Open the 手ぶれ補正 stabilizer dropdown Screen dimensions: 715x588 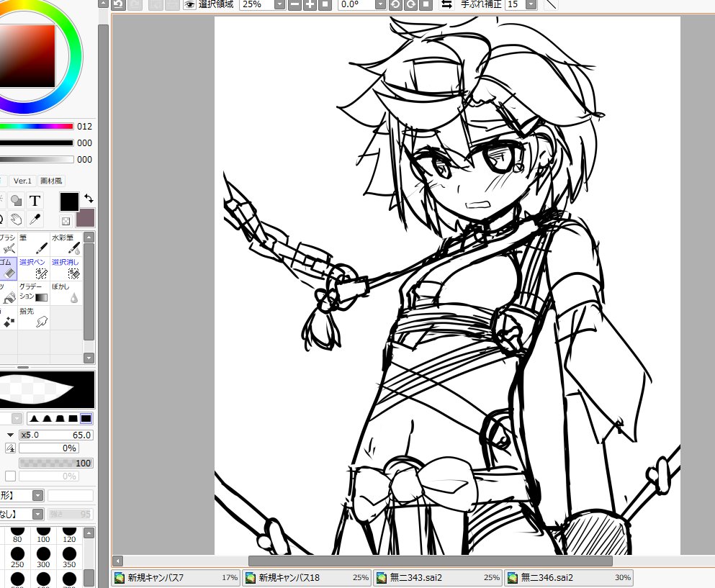point(531,4)
